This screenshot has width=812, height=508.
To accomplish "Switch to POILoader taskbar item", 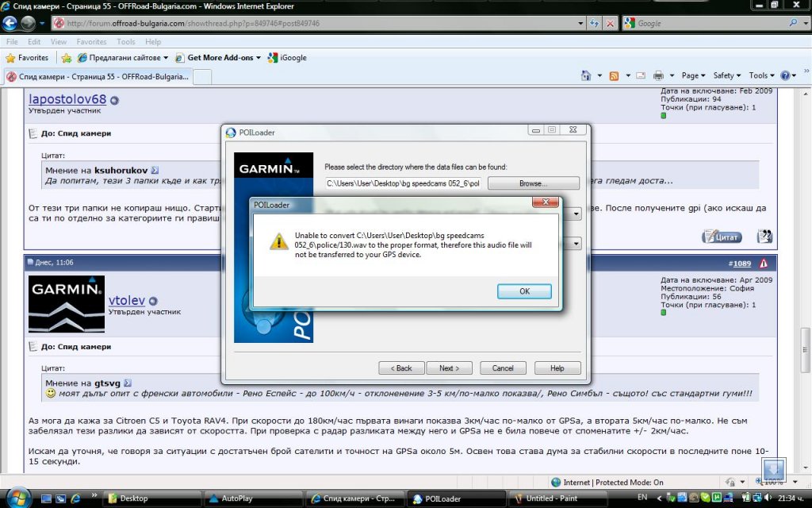I will (x=457, y=498).
